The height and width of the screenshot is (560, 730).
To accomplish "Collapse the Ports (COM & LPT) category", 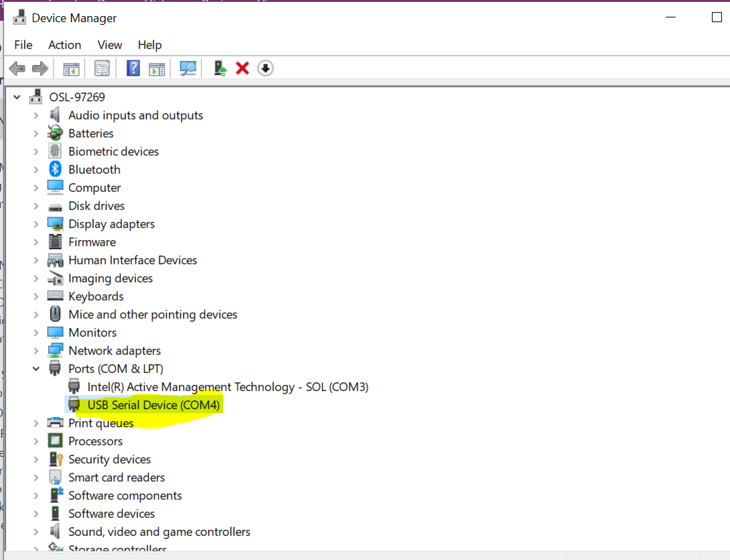I will tap(36, 368).
